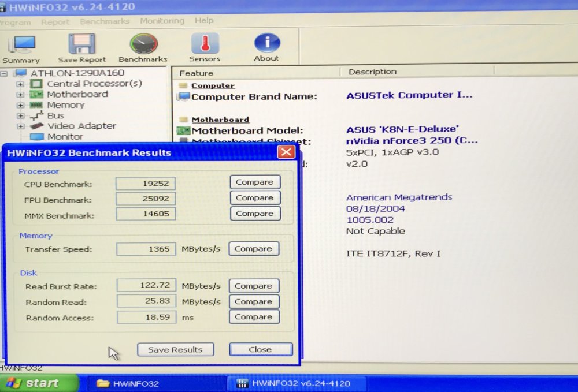
Task: Launch the Benchmarks tool icon
Action: coord(142,43)
